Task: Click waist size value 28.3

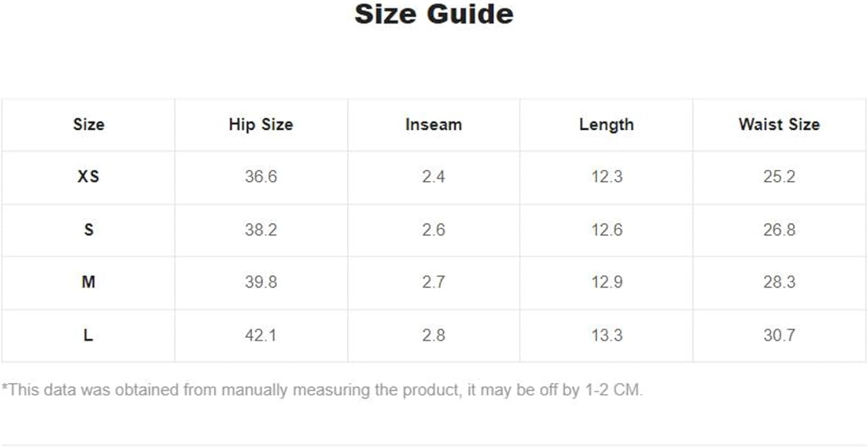Action: 779,282
